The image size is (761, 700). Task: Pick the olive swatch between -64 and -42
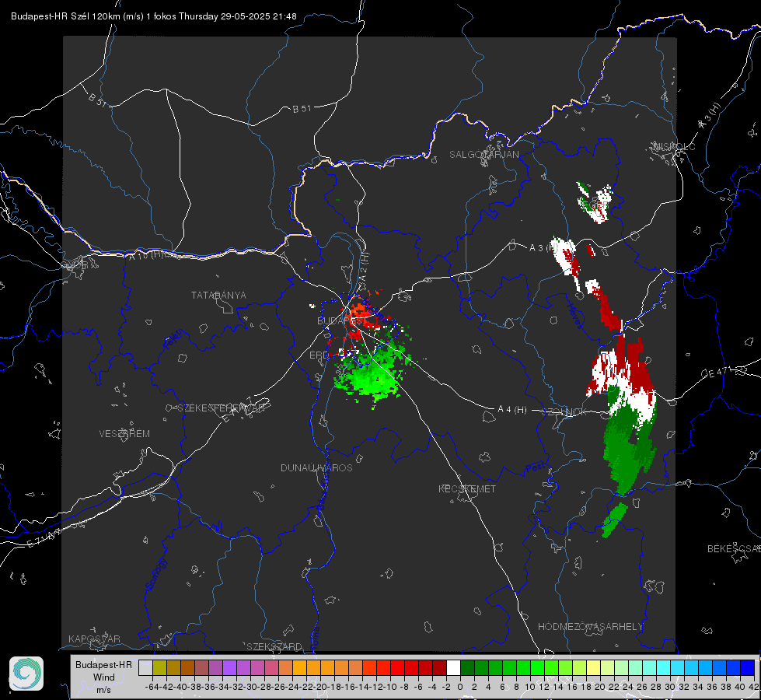pyautogui.click(x=159, y=667)
